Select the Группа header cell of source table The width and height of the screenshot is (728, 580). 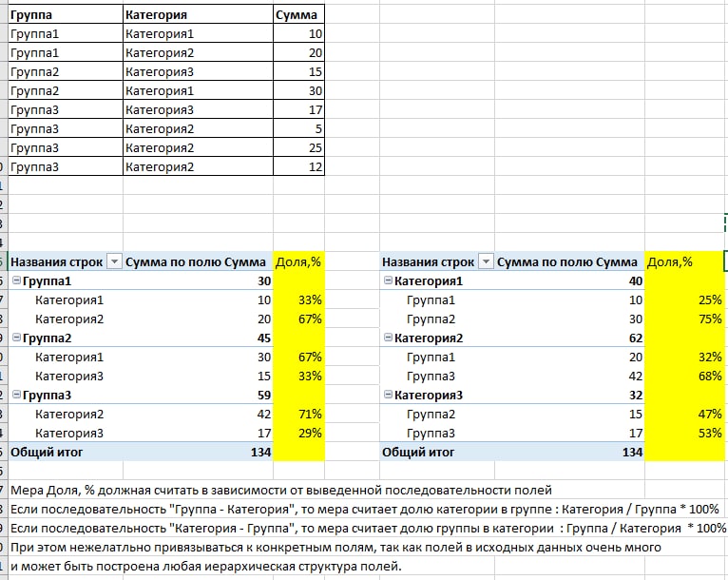click(x=66, y=14)
